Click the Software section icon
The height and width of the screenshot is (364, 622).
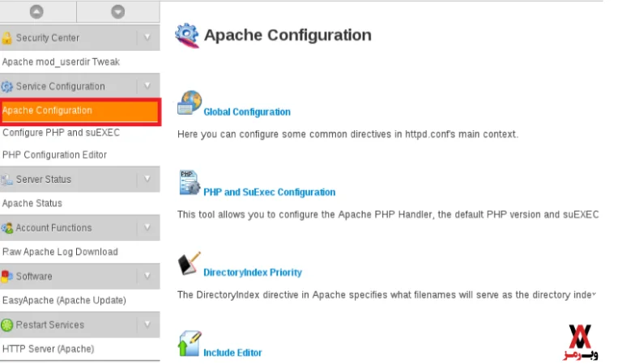(6, 277)
